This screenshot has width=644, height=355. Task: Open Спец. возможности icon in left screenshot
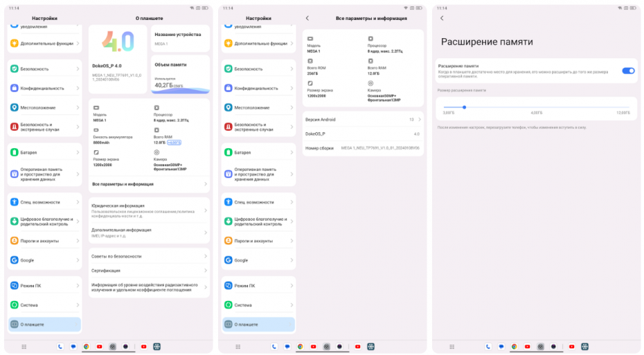coord(15,202)
